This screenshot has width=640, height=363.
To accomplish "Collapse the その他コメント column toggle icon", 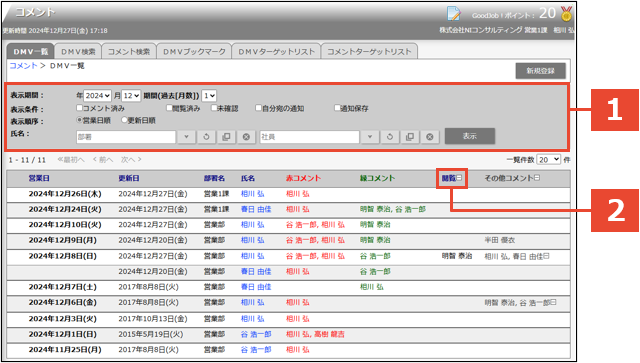I will 537,178.
